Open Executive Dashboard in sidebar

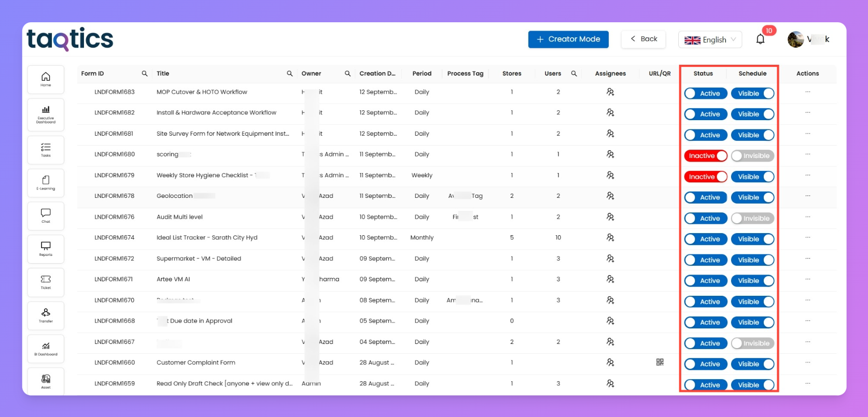[x=46, y=115]
